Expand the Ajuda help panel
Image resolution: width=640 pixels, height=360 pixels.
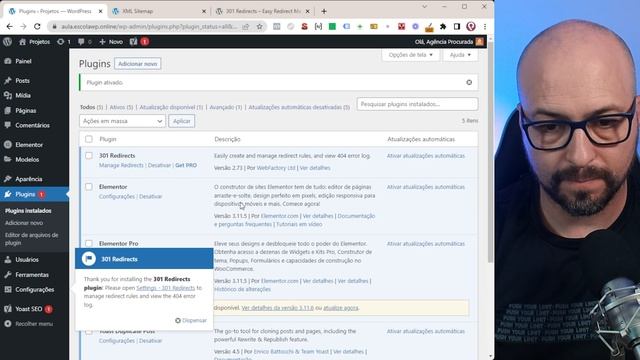coord(460,55)
